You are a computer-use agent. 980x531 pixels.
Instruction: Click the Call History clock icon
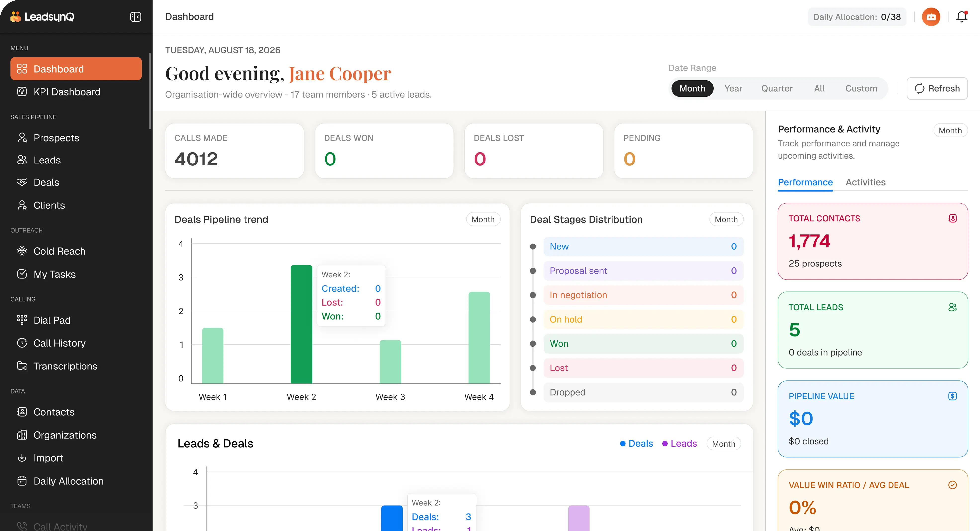[22, 343]
